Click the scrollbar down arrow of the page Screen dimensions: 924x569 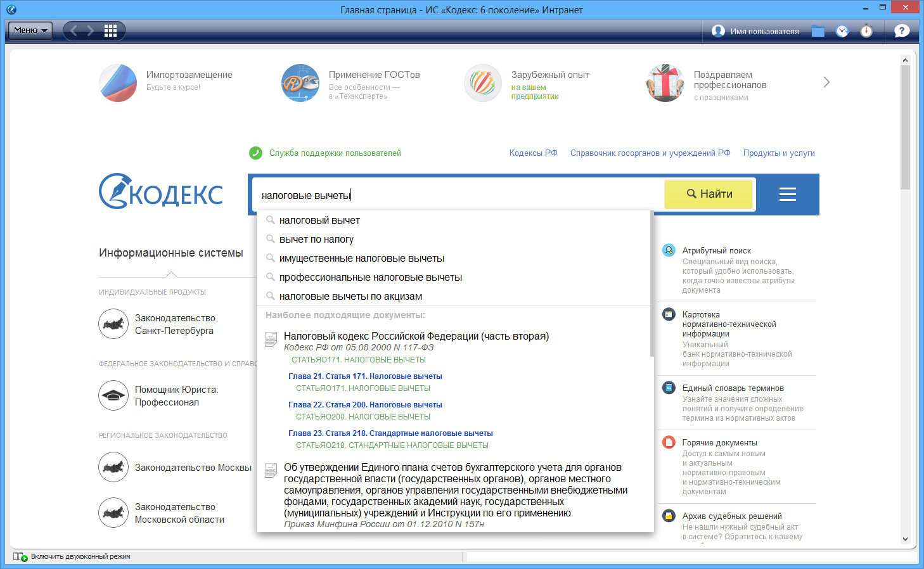[x=905, y=539]
